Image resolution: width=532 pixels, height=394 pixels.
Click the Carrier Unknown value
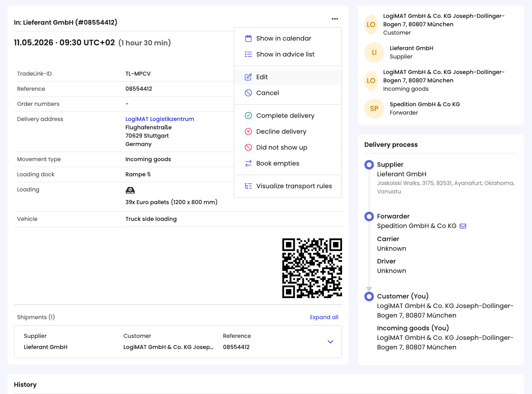click(392, 249)
